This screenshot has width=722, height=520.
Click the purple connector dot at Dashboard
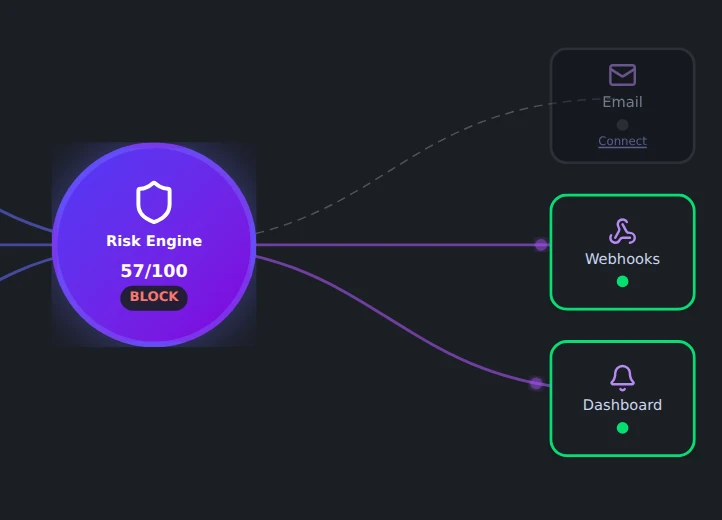pyautogui.click(x=536, y=383)
